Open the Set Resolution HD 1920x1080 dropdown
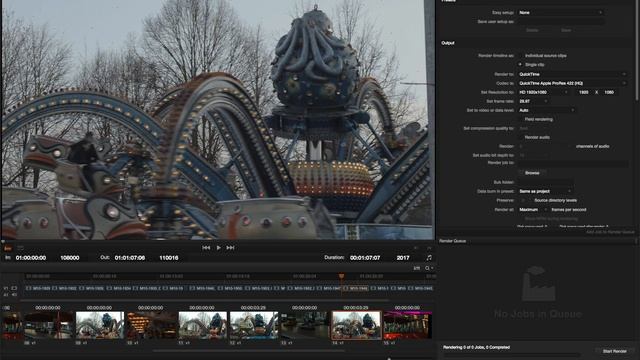This screenshot has height=360, width=640. 544,92
